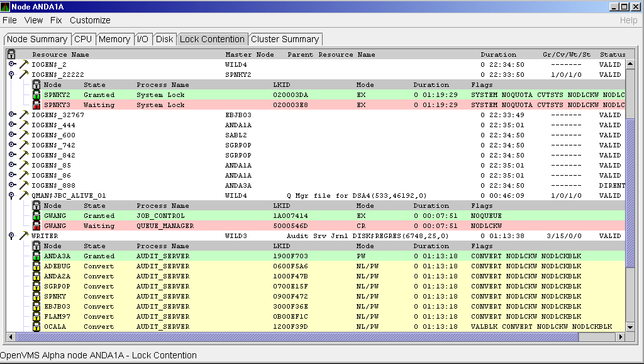Click the green lock icon beside ANDA3A
The height and width of the screenshot is (364, 644).
(36, 256)
